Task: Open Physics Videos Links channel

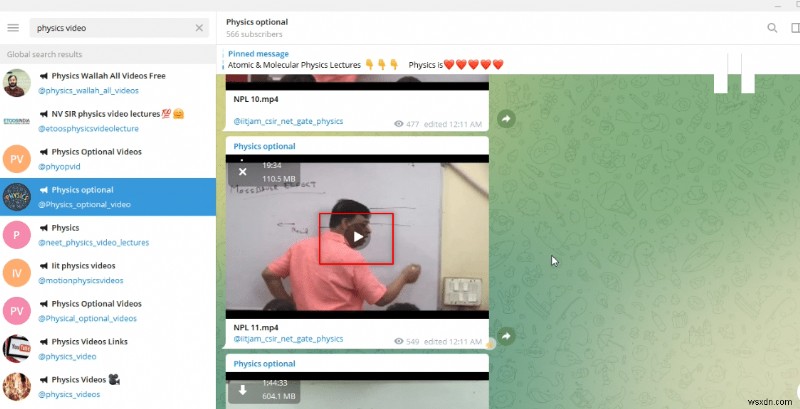Action: coord(108,349)
